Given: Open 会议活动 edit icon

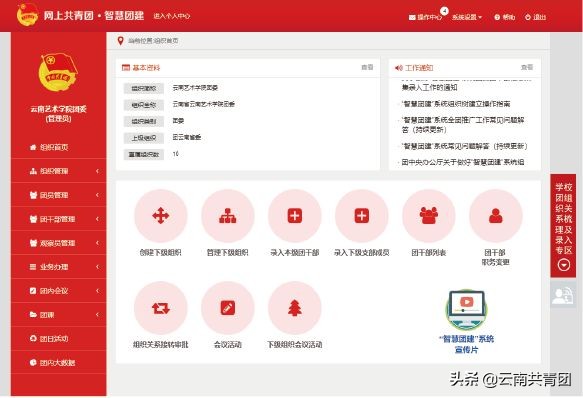Looking at the screenshot, I should pos(228,308).
